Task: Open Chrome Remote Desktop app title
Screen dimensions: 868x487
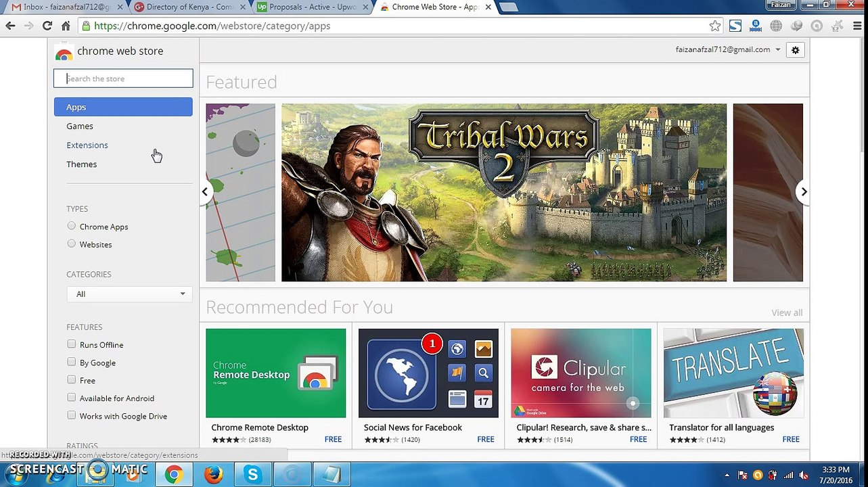Action: click(x=260, y=427)
